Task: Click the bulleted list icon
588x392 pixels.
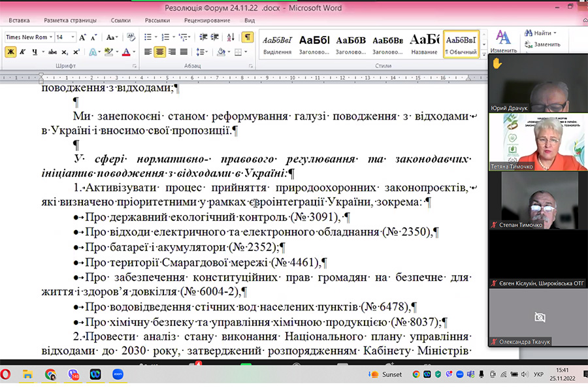Action: tap(147, 37)
